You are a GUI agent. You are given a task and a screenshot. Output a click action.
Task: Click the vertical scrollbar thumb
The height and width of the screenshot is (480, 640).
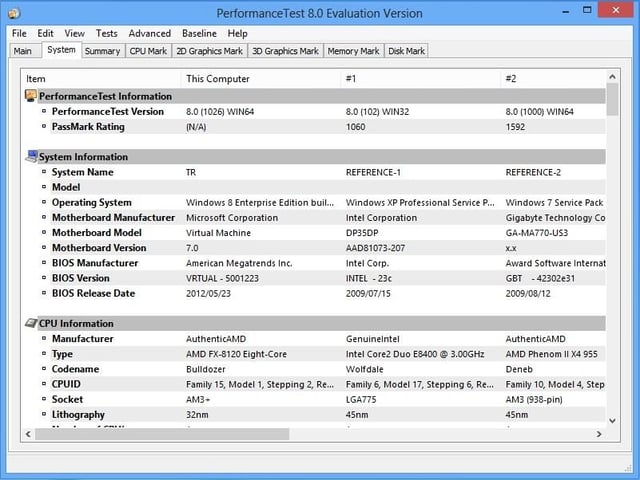[x=612, y=100]
